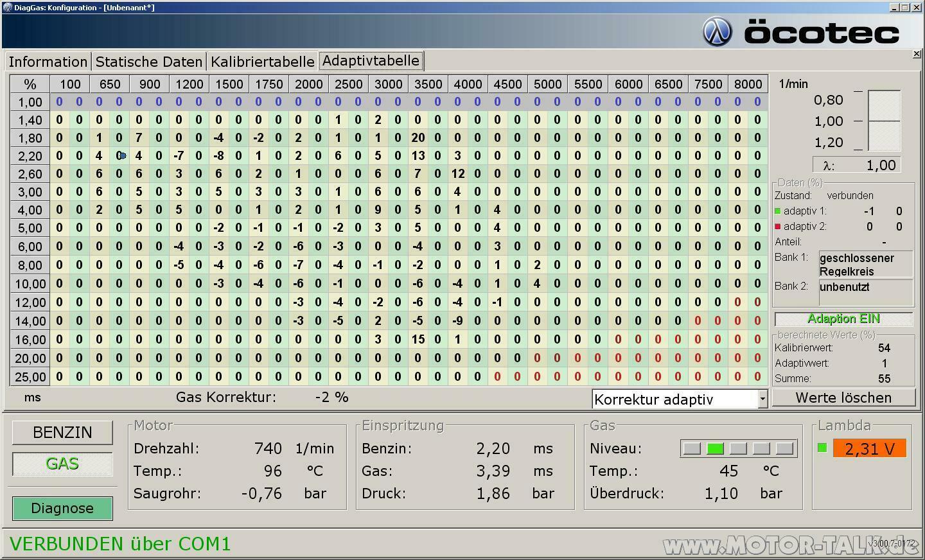Click cell value 15 in row 16,00

[x=418, y=339]
